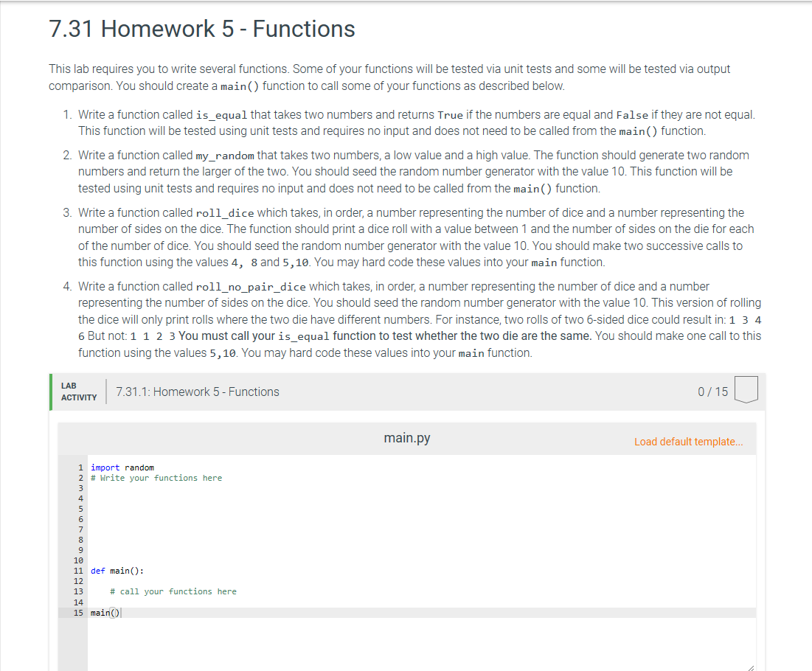Click the Write your functions here comment
Viewport: 812px width, 671px height.
pyautogui.click(x=155, y=477)
